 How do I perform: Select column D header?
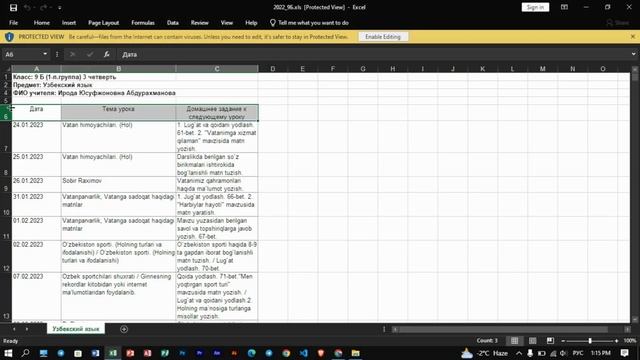273,69
